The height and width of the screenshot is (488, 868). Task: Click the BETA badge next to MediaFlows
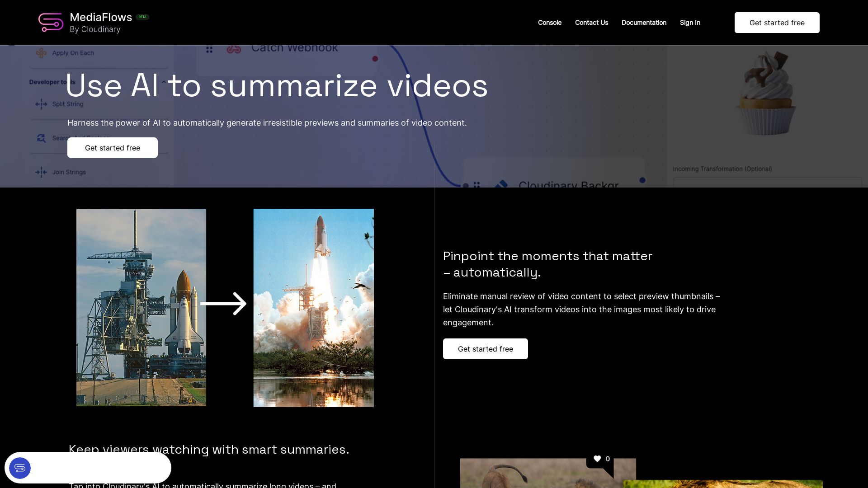coord(142,17)
